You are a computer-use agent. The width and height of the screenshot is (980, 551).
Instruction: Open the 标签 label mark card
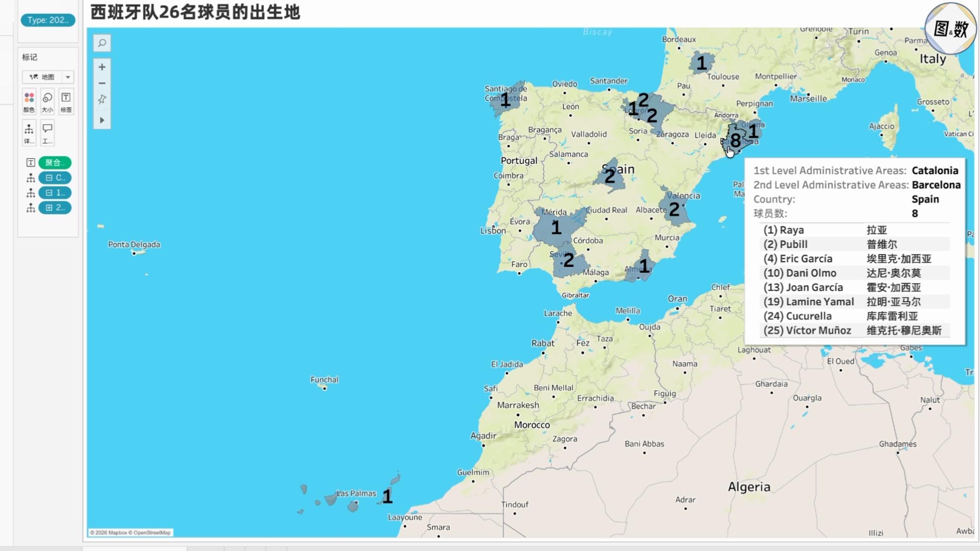click(66, 102)
